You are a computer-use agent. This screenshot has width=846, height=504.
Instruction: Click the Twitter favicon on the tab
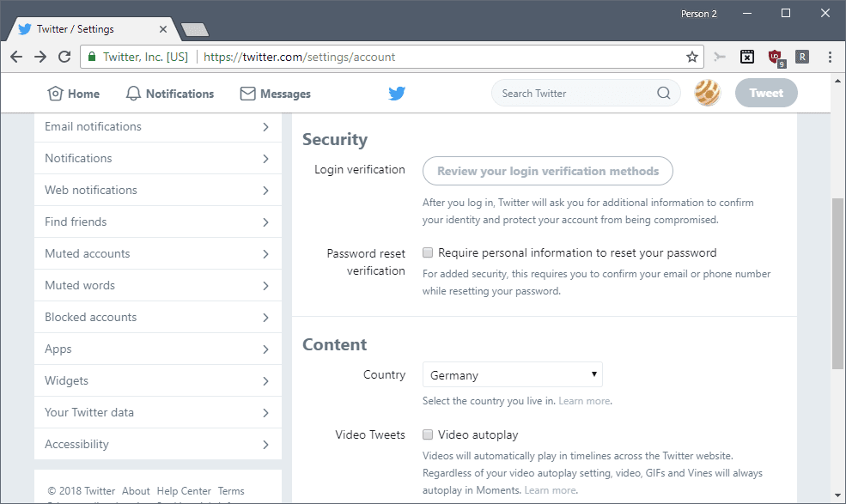(25, 29)
